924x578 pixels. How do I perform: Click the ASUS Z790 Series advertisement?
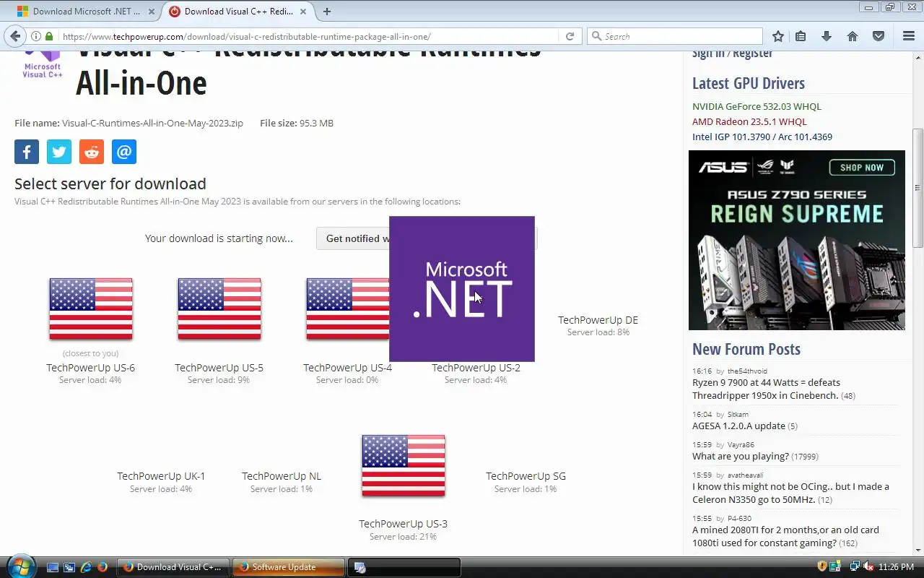(x=796, y=240)
